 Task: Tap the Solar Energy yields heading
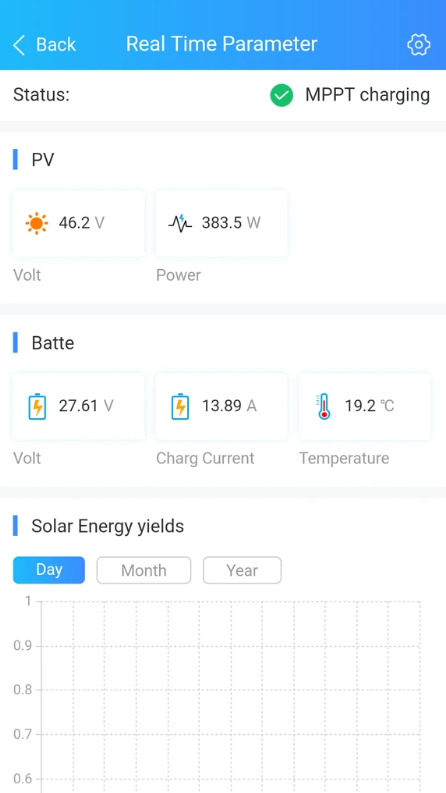[108, 526]
